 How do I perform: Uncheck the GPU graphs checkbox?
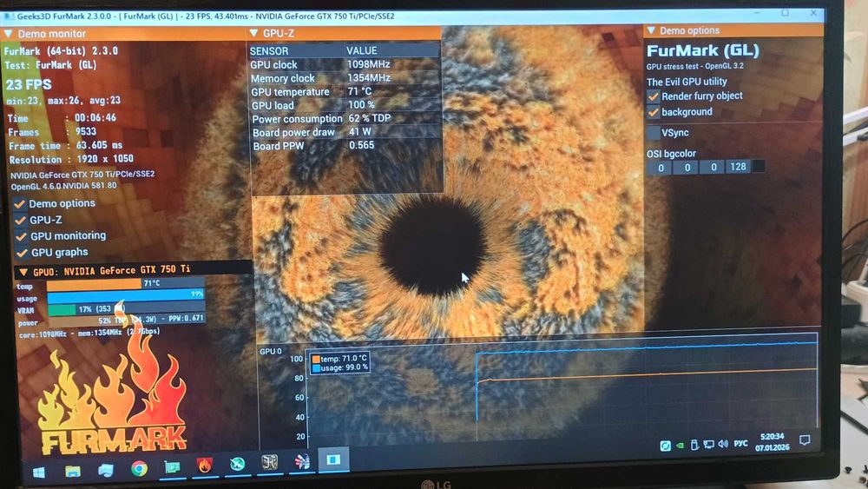pyautogui.click(x=23, y=253)
